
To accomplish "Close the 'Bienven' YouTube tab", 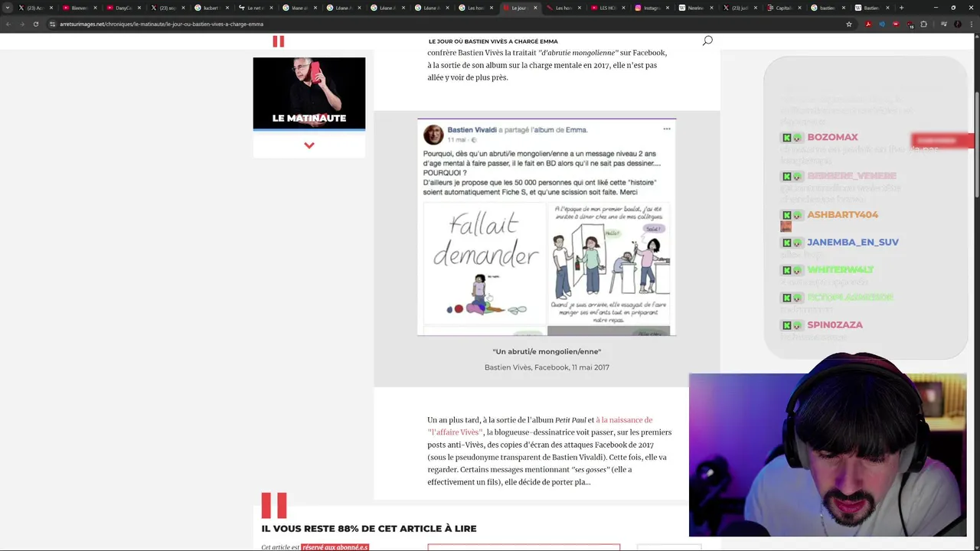I will 95,8.
